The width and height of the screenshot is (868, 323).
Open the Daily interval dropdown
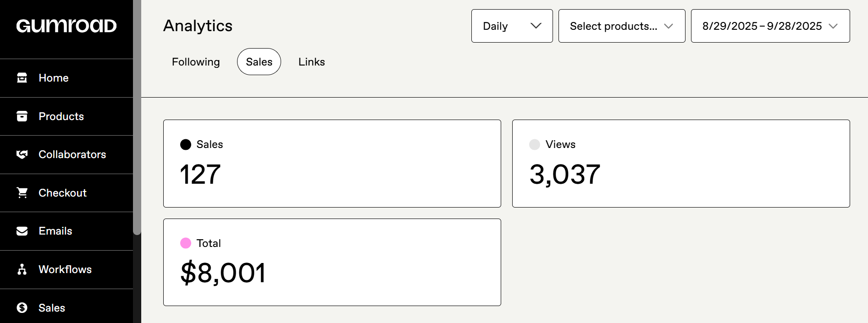pos(512,26)
